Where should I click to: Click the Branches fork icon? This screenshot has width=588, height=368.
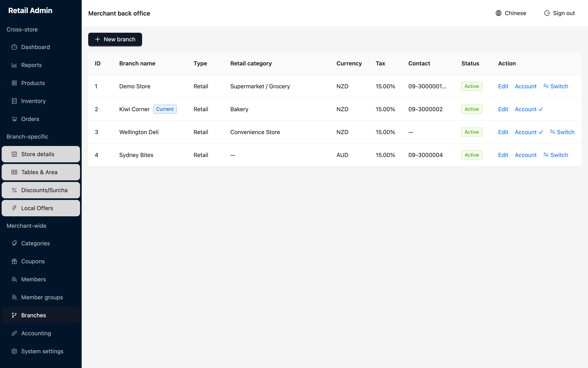coord(14,315)
